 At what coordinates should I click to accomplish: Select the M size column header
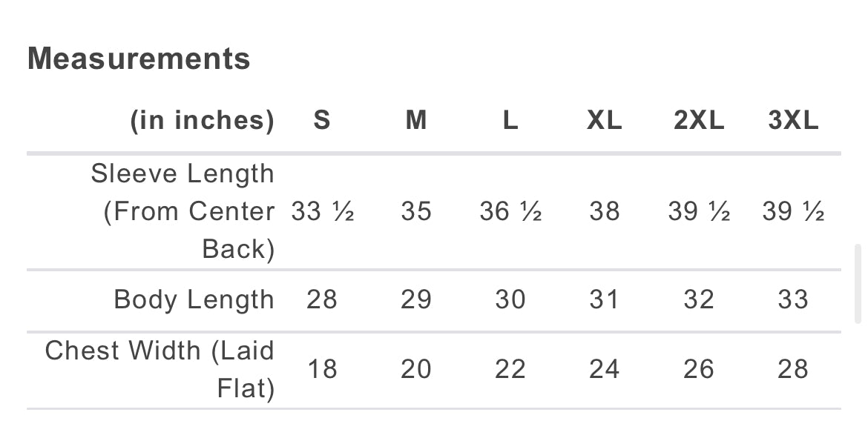coord(416,120)
